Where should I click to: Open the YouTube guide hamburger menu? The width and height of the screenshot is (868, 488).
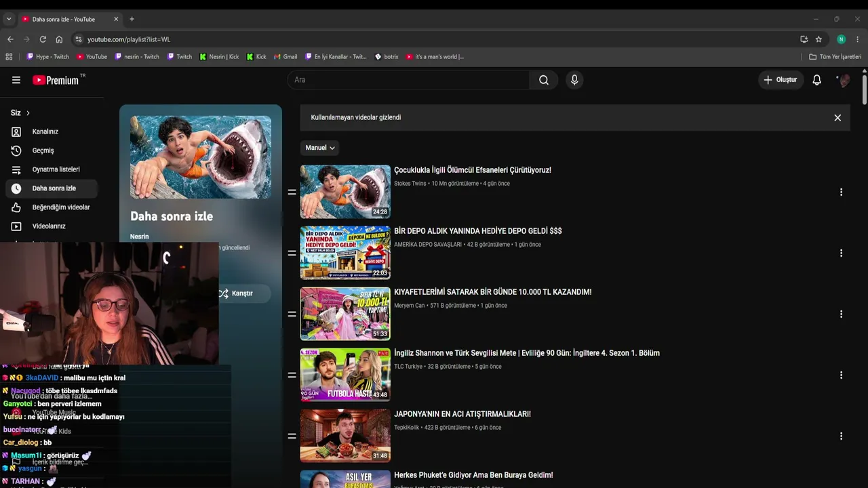point(16,80)
